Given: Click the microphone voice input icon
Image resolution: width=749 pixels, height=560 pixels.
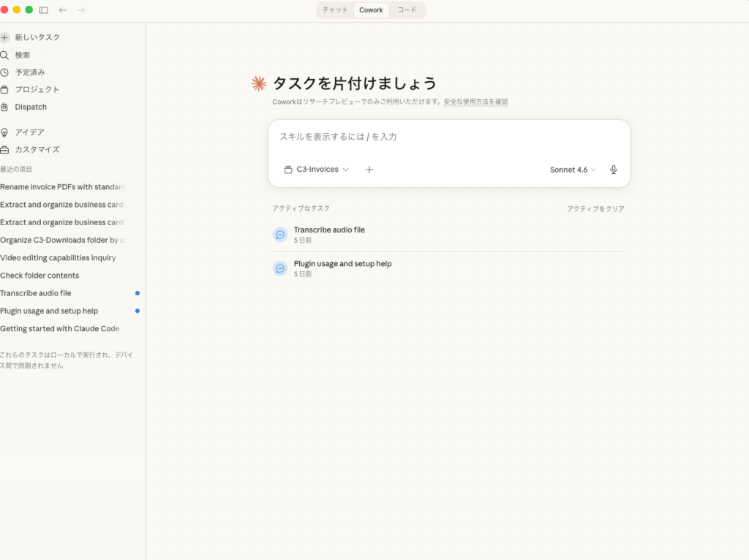Looking at the screenshot, I should point(613,170).
